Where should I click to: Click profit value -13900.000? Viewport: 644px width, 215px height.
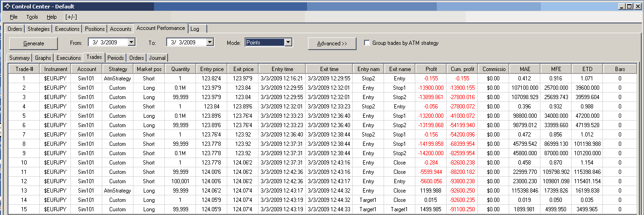[x=431, y=88]
